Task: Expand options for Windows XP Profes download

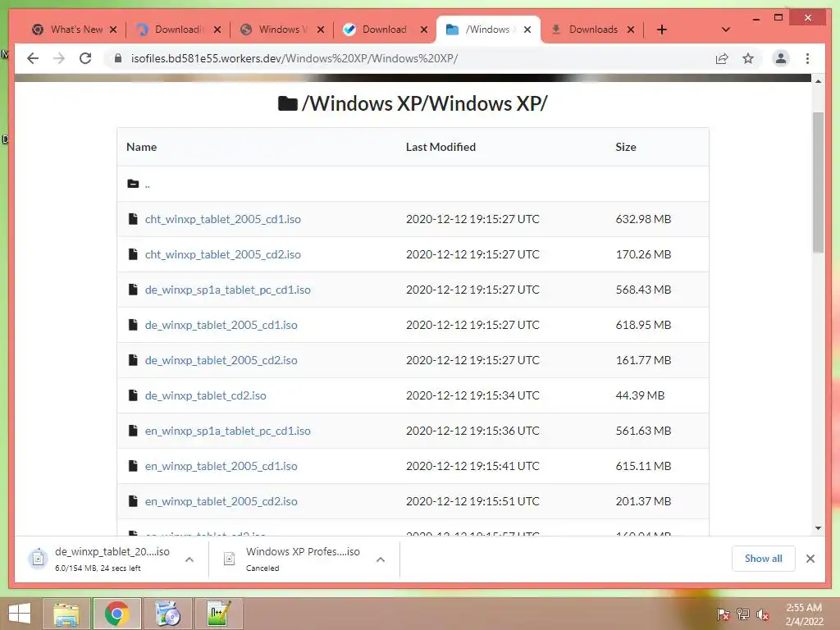Action: click(381, 559)
